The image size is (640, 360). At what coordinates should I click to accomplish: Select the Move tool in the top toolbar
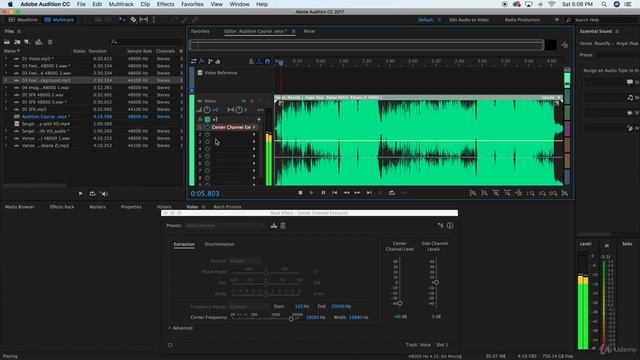click(x=122, y=20)
